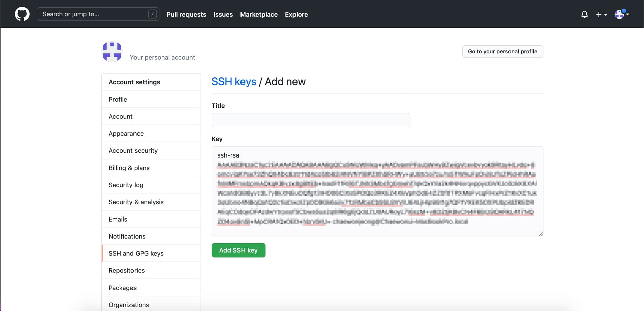Open notifications via the bell icon

point(584,14)
